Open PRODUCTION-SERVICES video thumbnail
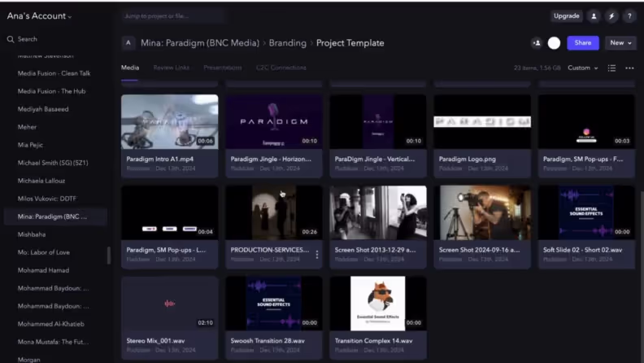Screen dimensions: 644x363 (273, 212)
